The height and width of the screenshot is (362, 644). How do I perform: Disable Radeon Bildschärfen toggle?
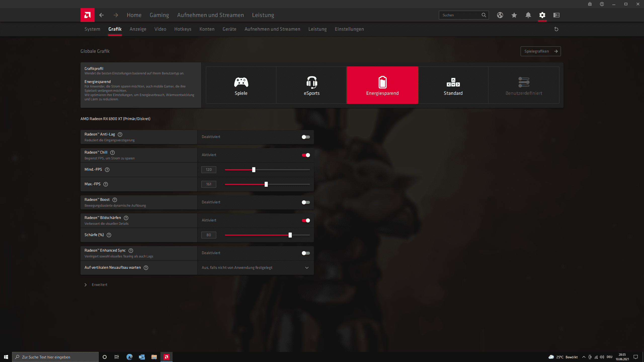coord(306,220)
